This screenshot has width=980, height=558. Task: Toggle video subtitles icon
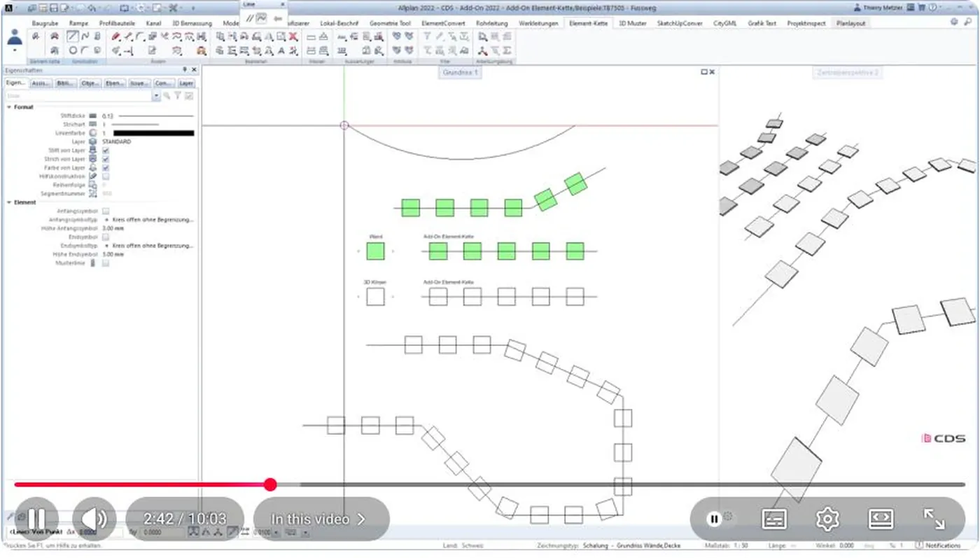[774, 519]
